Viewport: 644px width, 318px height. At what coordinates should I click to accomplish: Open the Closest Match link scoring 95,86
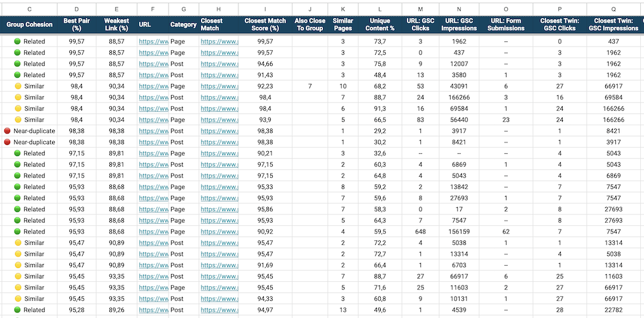click(x=219, y=209)
